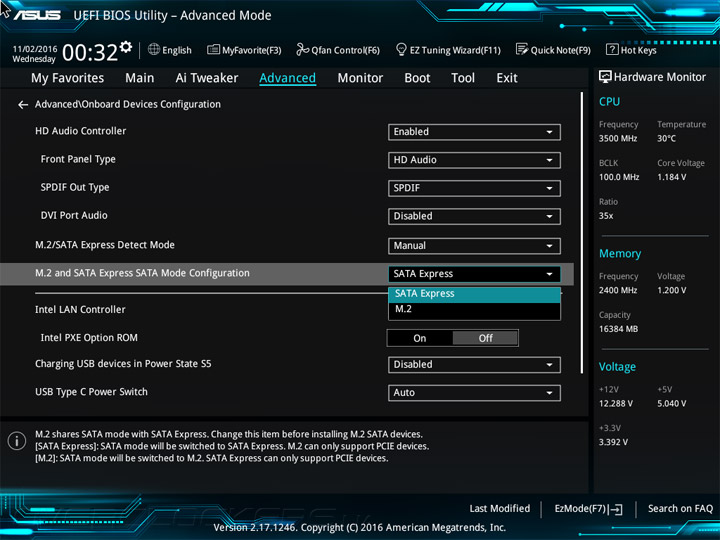Open the Exit tab

coord(507,78)
